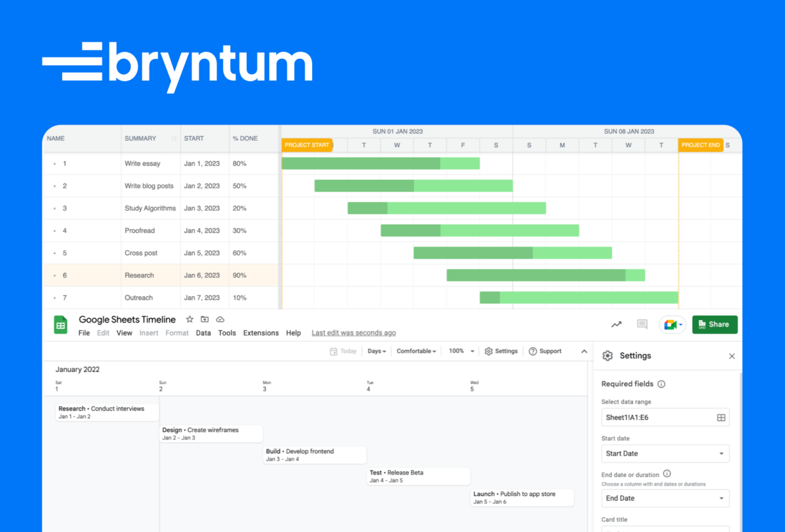Screen dimensions: 785x532
Task: Open the 'Last edit was seconds ago' link
Action: [x=353, y=333]
